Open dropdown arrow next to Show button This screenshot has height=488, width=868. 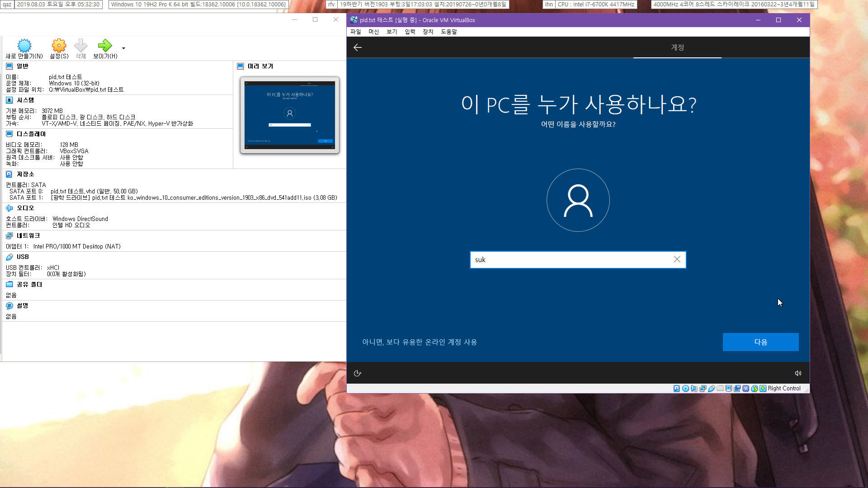[x=123, y=48]
